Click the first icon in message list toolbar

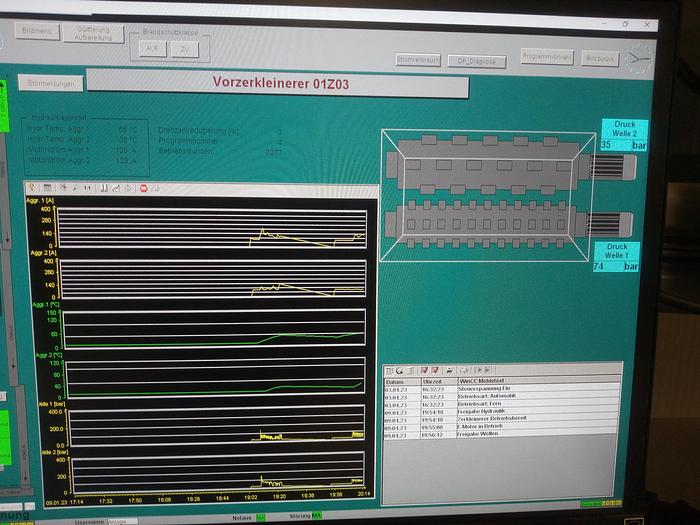pyautogui.click(x=391, y=370)
